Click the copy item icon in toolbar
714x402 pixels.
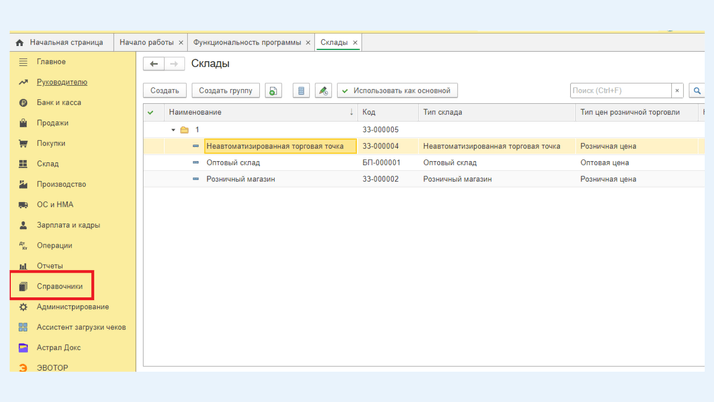click(x=273, y=91)
